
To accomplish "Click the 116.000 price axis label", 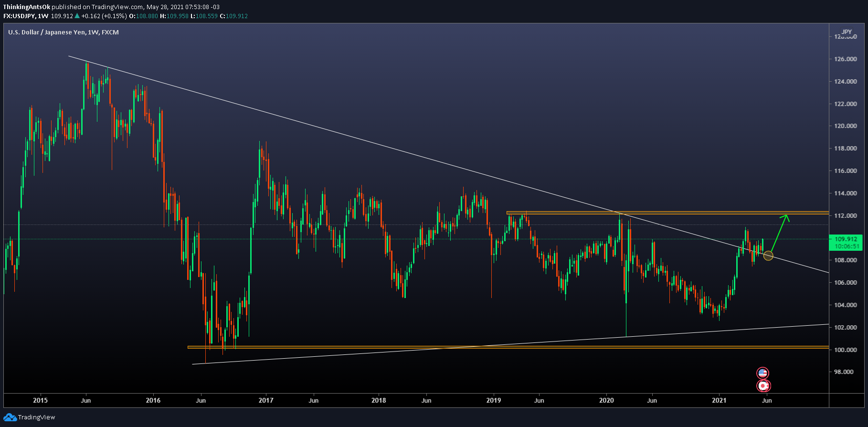I will pyautogui.click(x=845, y=171).
